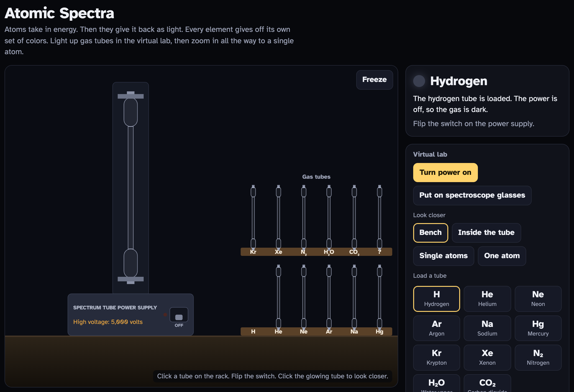Load the Argon tube
This screenshot has height=392, width=574.
tap(436, 328)
